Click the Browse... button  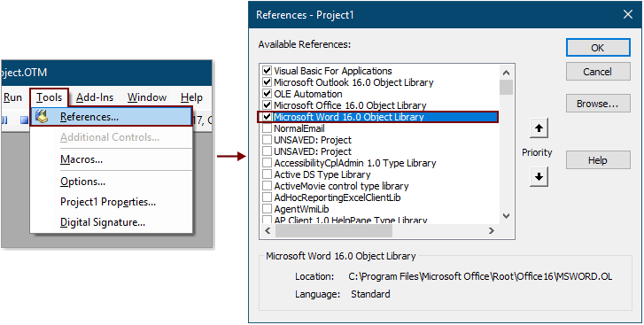coord(598,104)
